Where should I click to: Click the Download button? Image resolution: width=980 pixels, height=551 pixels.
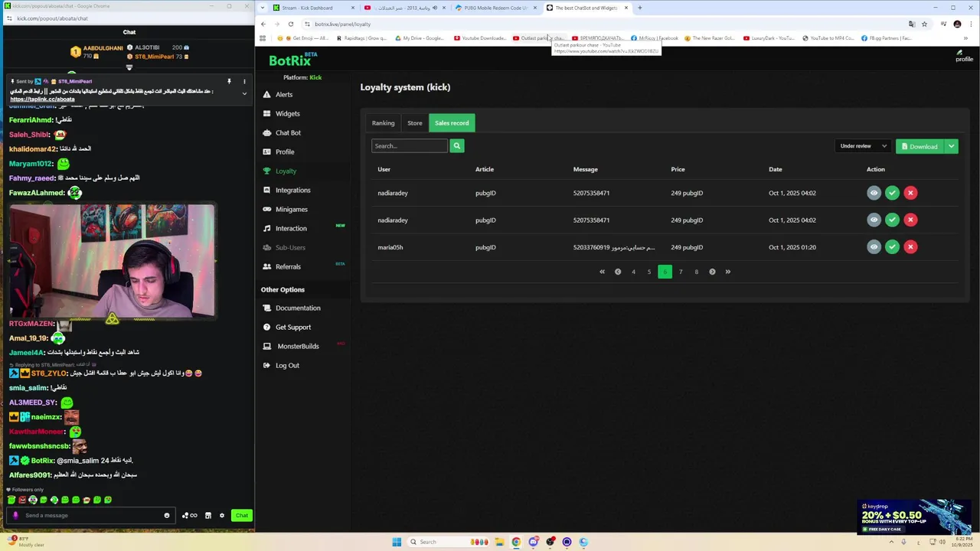pos(920,146)
